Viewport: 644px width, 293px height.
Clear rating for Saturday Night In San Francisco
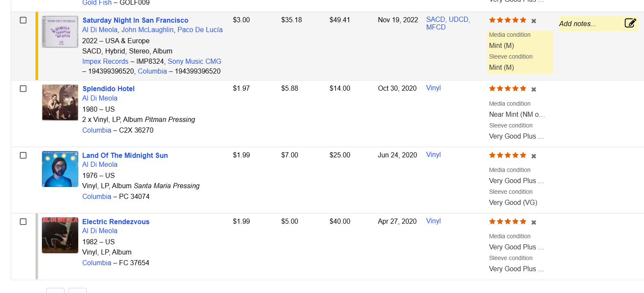click(x=534, y=21)
